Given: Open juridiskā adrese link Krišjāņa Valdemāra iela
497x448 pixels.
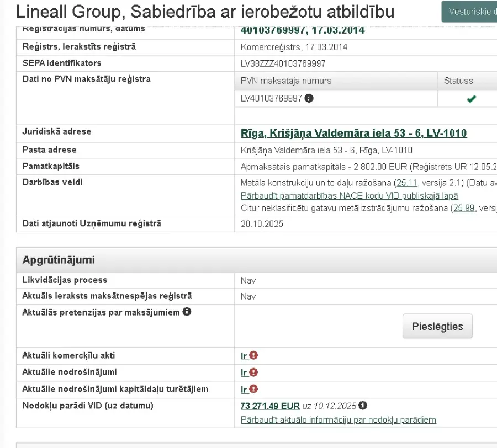Looking at the screenshot, I should click(353, 133).
